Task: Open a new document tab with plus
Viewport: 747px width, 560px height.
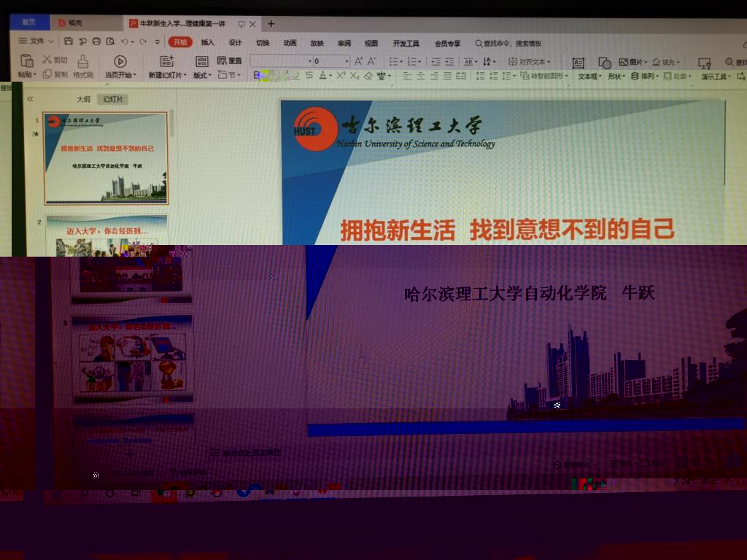Action: pos(271,24)
